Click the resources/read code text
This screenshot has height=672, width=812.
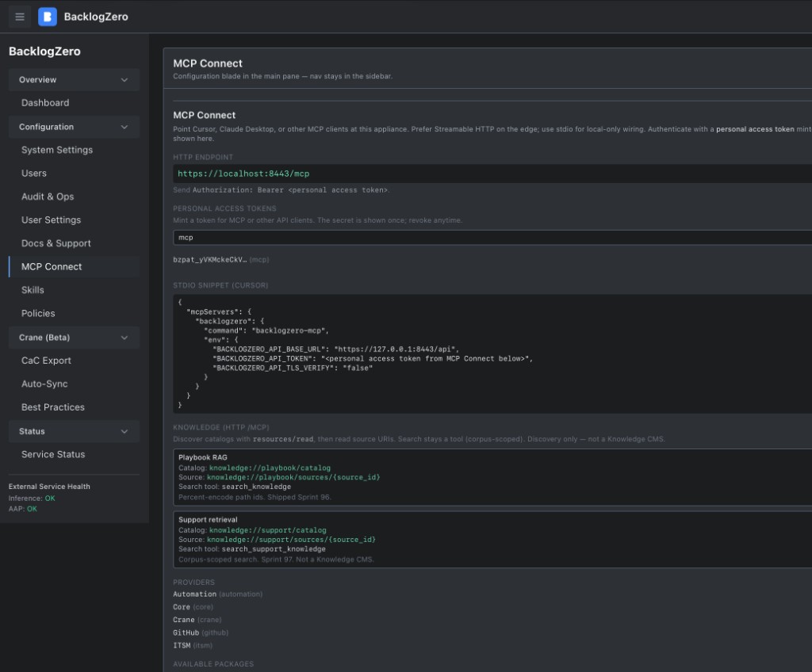click(x=283, y=439)
